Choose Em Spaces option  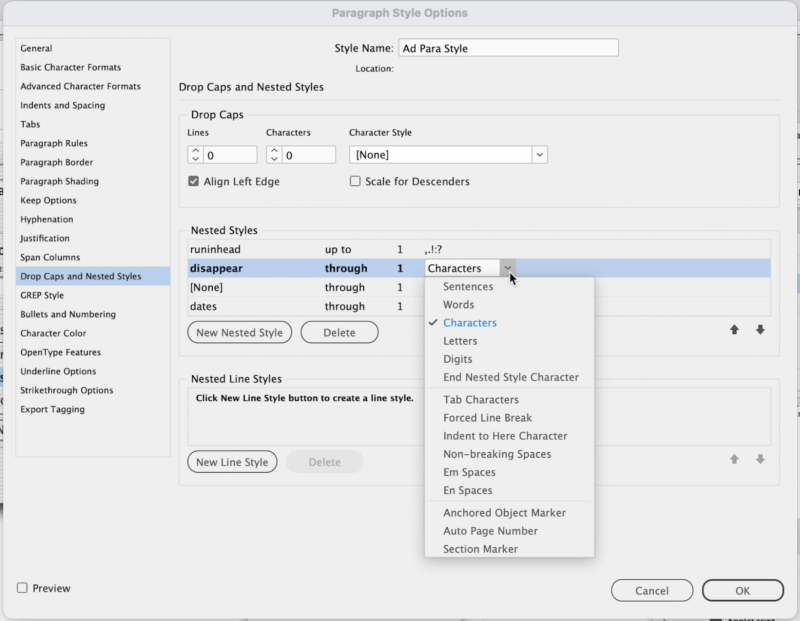tap(469, 472)
